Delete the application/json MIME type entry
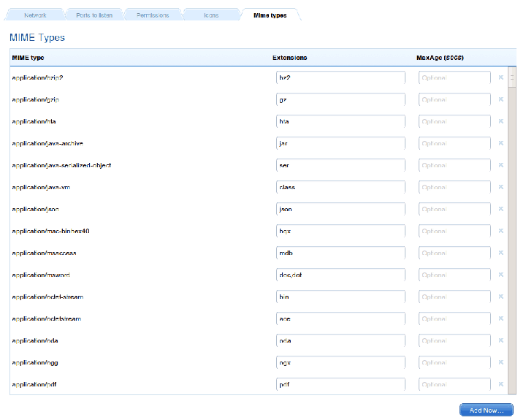The width and height of the screenshot is (526, 420). [x=500, y=209]
